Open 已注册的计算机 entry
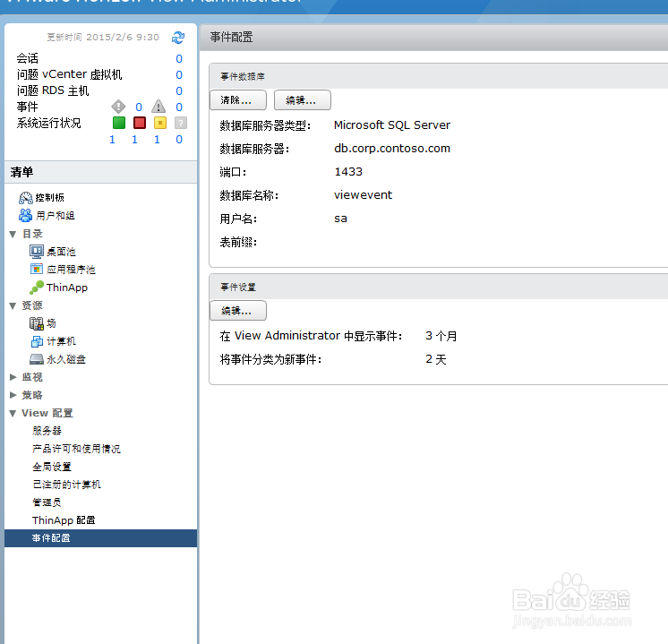Viewport: 668px width, 644px height. pyautogui.click(x=66, y=485)
